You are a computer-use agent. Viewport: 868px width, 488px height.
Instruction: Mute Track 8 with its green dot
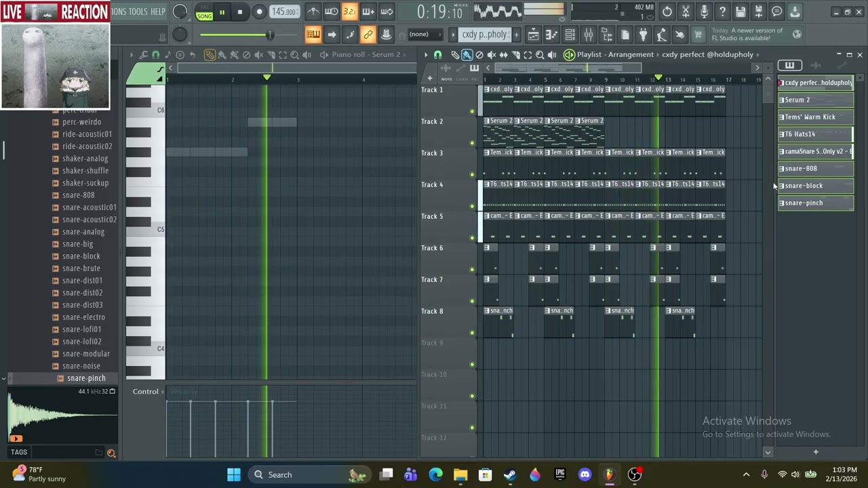point(472,333)
